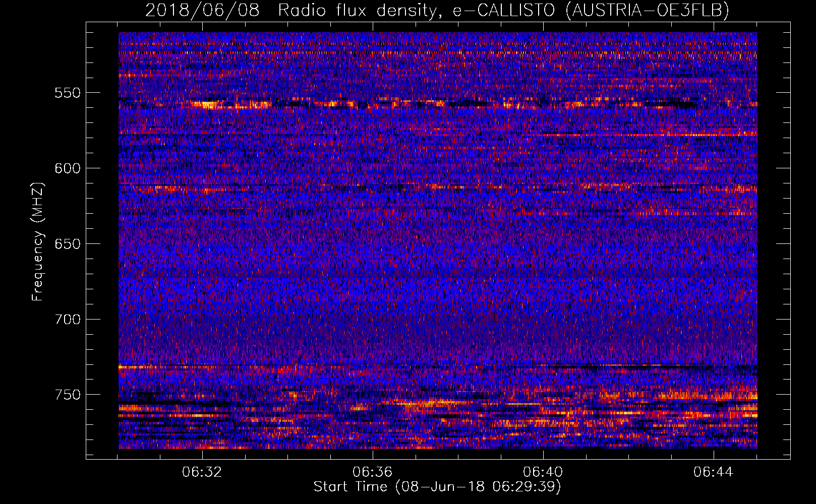This screenshot has width=816, height=504.
Task: Click the '650' frequency axis label
Action: (68, 244)
